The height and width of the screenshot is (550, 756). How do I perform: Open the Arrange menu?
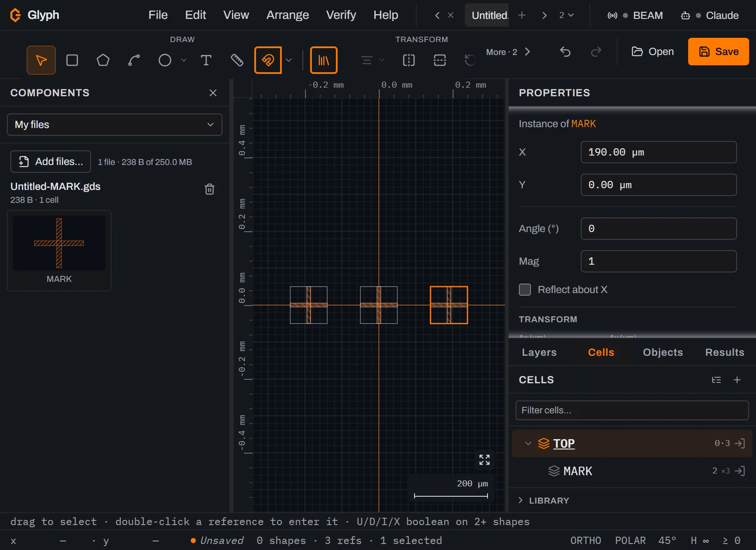[288, 15]
